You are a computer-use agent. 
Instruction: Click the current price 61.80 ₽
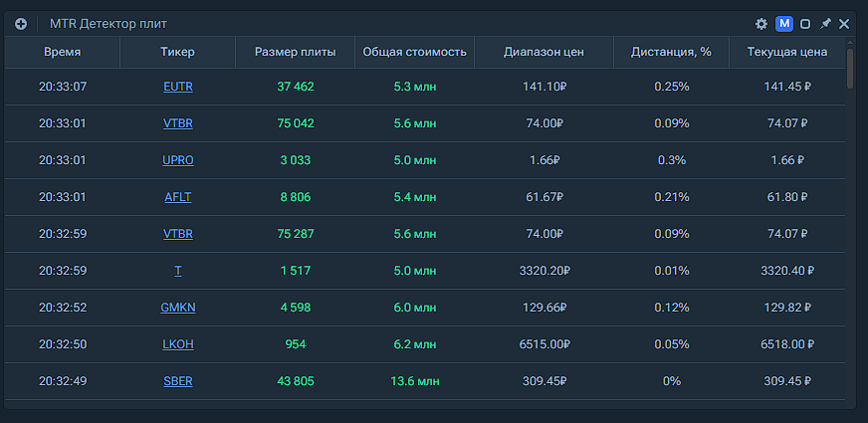point(787,197)
